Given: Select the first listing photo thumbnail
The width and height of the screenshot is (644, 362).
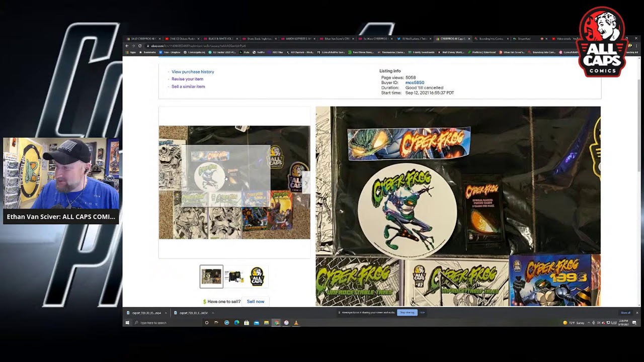Looking at the screenshot, I should 211,277.
